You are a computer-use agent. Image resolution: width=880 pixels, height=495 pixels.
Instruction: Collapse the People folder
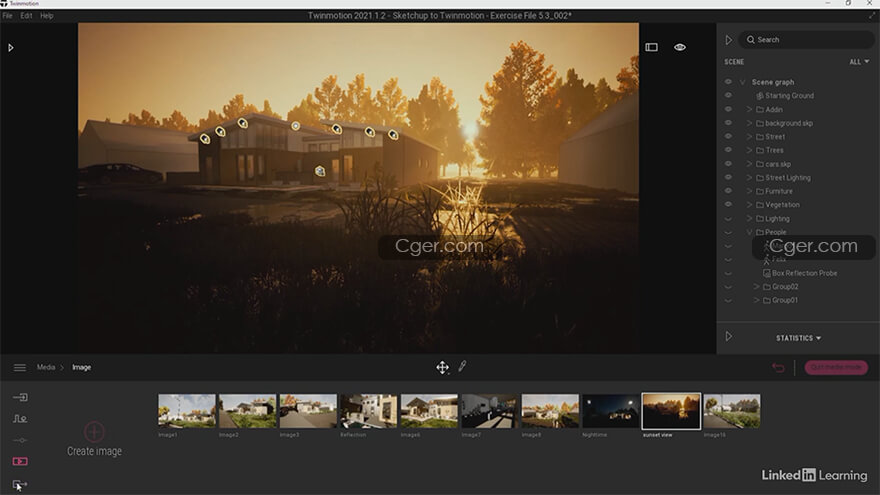click(x=749, y=232)
